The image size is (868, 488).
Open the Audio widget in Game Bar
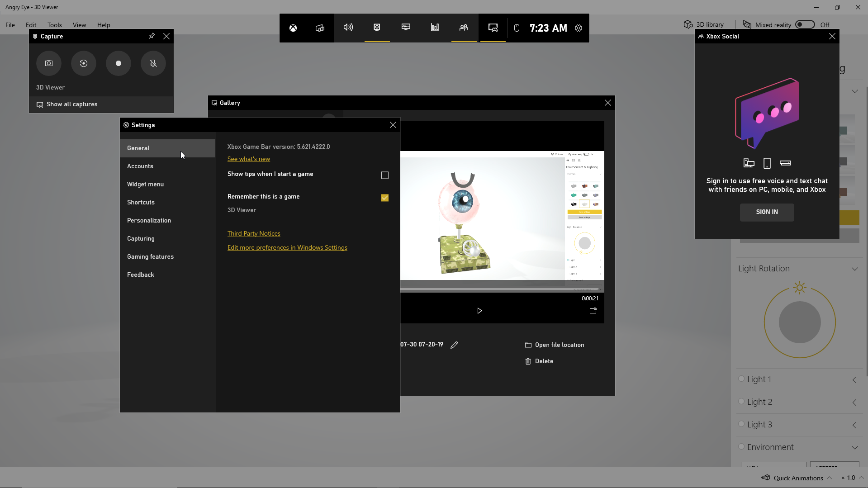pyautogui.click(x=348, y=28)
